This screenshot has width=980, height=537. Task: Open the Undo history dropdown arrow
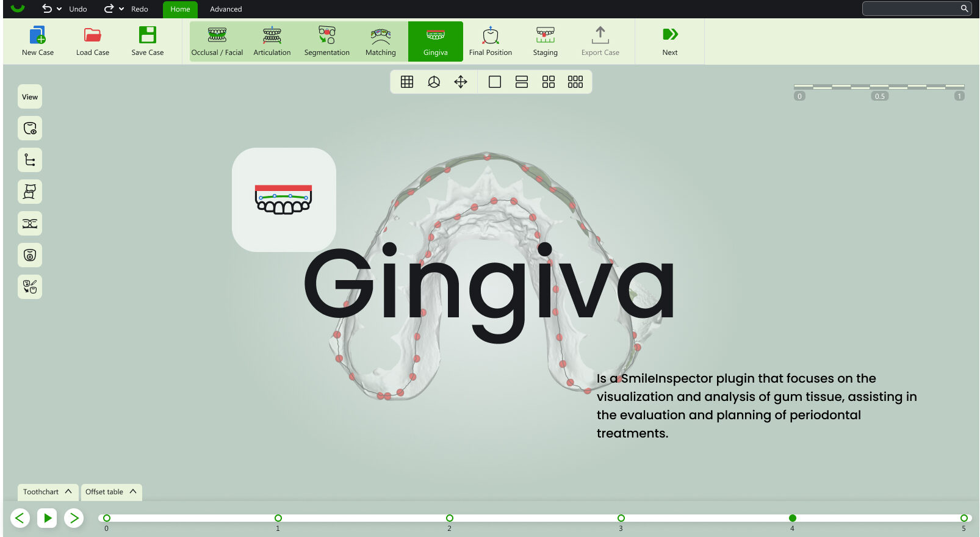(59, 9)
